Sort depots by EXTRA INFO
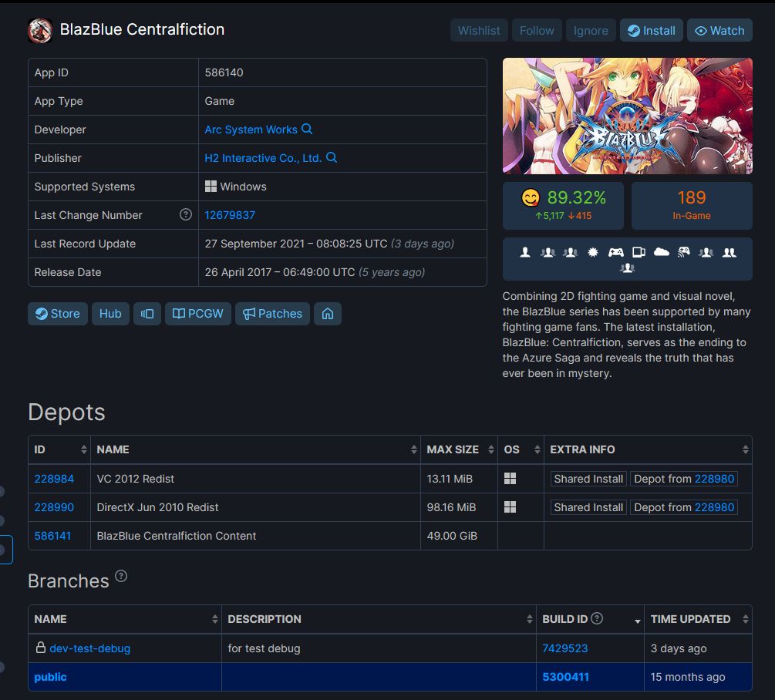The image size is (775, 700). 648,449
